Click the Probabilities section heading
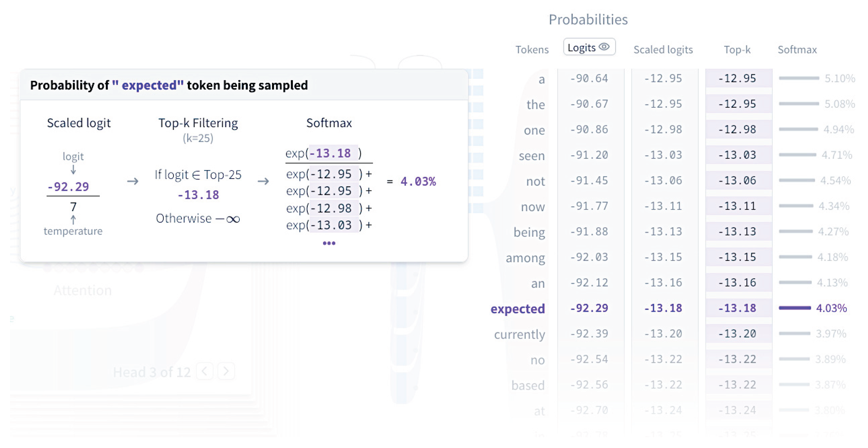 588,19
